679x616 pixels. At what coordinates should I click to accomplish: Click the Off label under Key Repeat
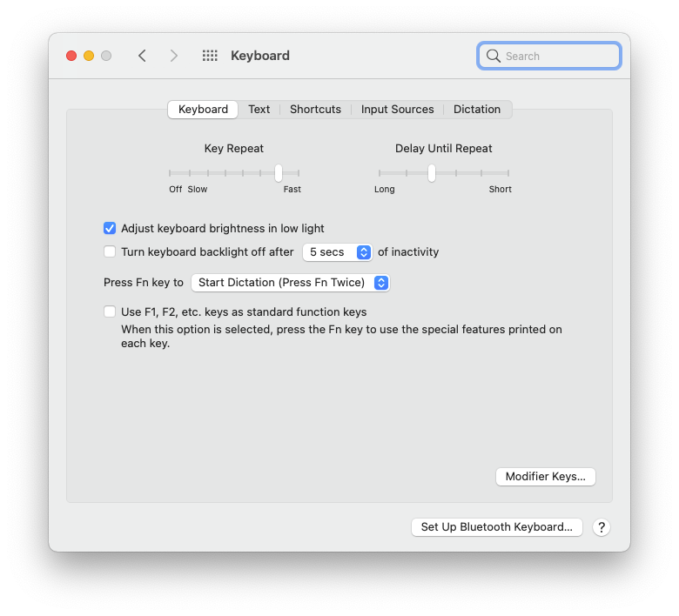[x=175, y=189]
